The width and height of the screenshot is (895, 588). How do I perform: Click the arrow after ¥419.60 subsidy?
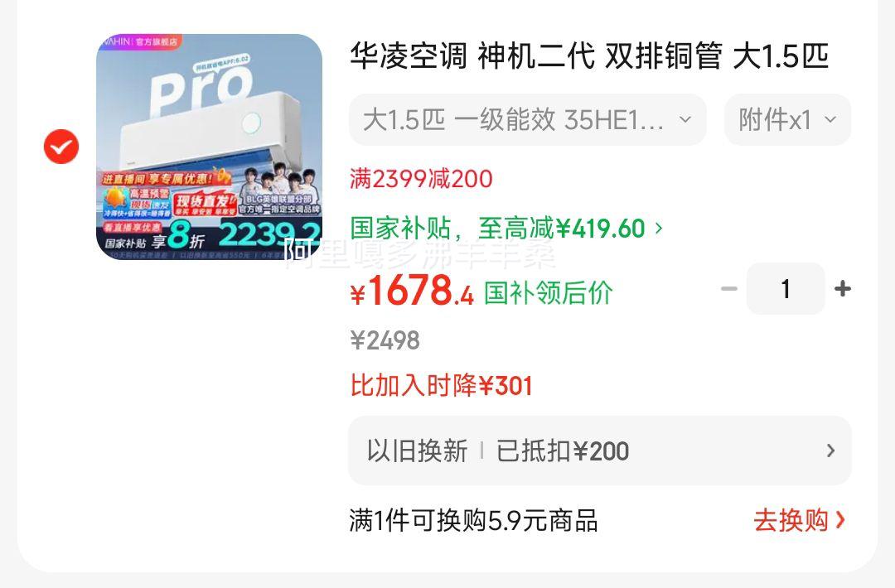[x=659, y=229]
